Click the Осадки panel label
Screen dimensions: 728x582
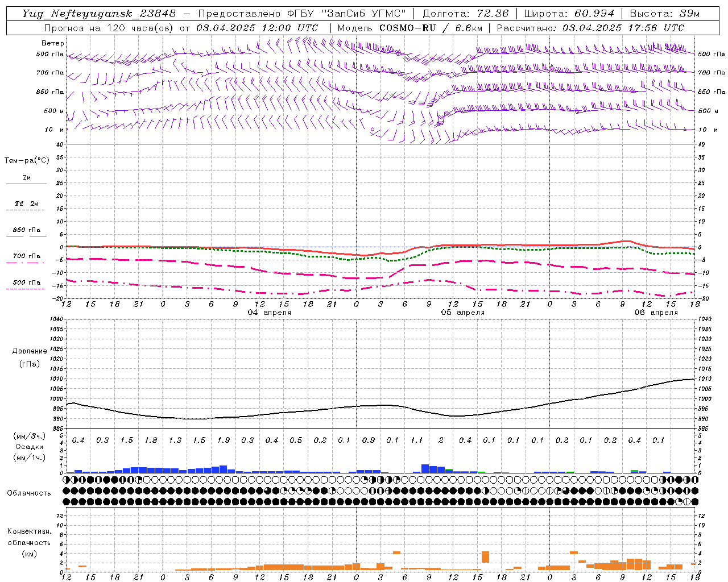click(30, 447)
